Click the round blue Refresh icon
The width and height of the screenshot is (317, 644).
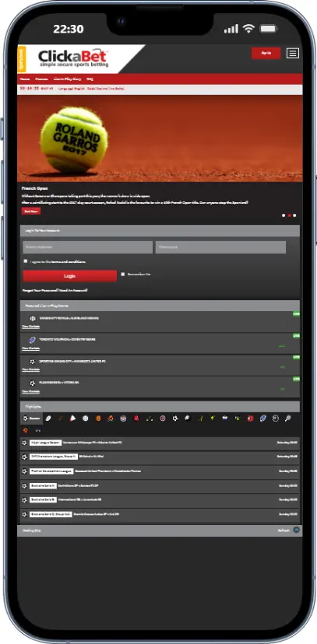[x=297, y=530]
